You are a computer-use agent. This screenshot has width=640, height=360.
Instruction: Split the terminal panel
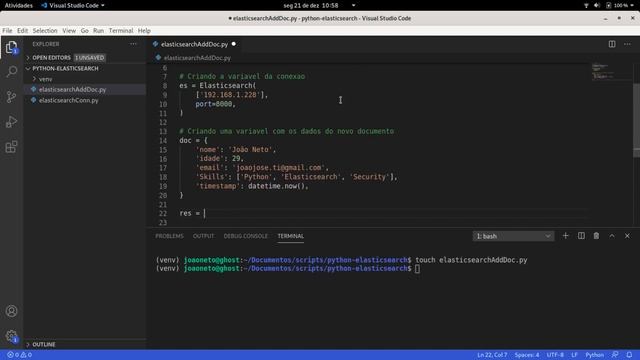pos(581,236)
